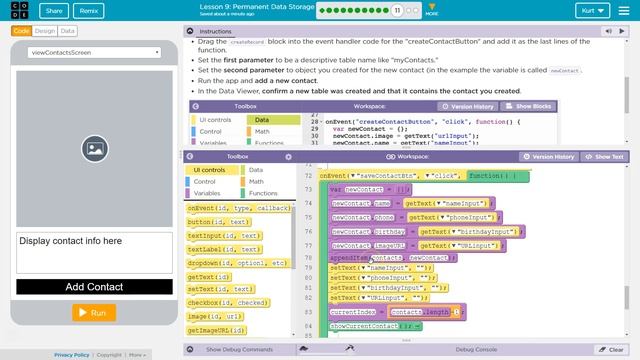
Task: Click the turtle slow-speed icon
Action: click(x=304, y=349)
